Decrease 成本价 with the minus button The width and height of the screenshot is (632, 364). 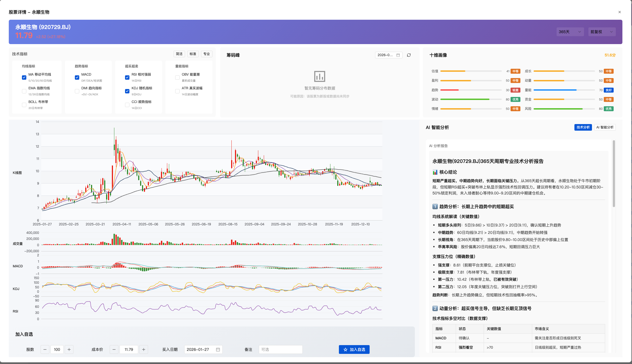114,349
